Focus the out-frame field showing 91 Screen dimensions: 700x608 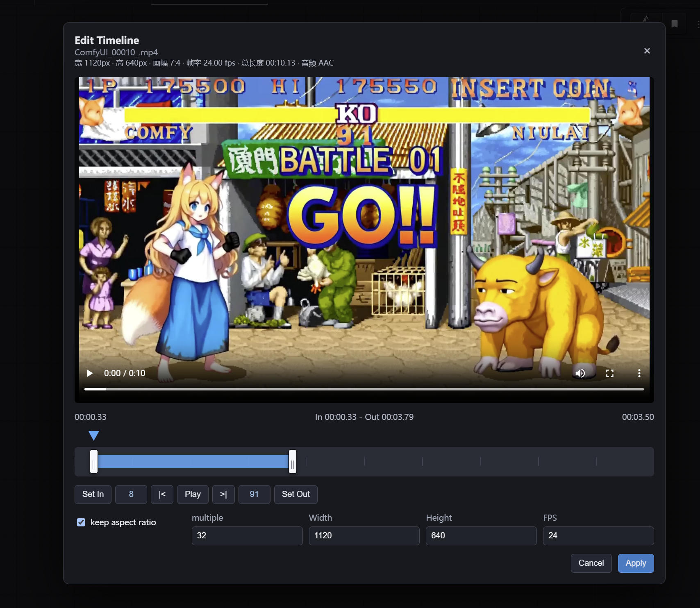click(x=255, y=495)
